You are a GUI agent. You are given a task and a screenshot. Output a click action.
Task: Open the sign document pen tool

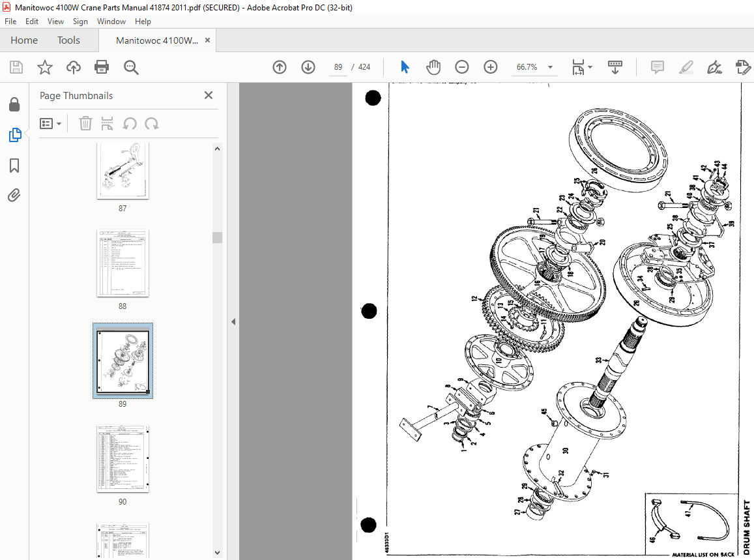point(714,67)
